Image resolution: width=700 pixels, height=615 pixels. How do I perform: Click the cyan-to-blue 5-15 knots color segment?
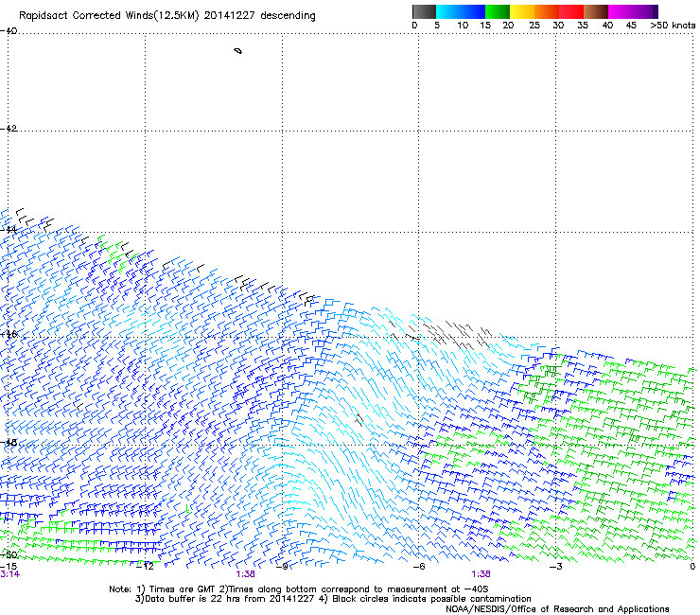(461, 11)
